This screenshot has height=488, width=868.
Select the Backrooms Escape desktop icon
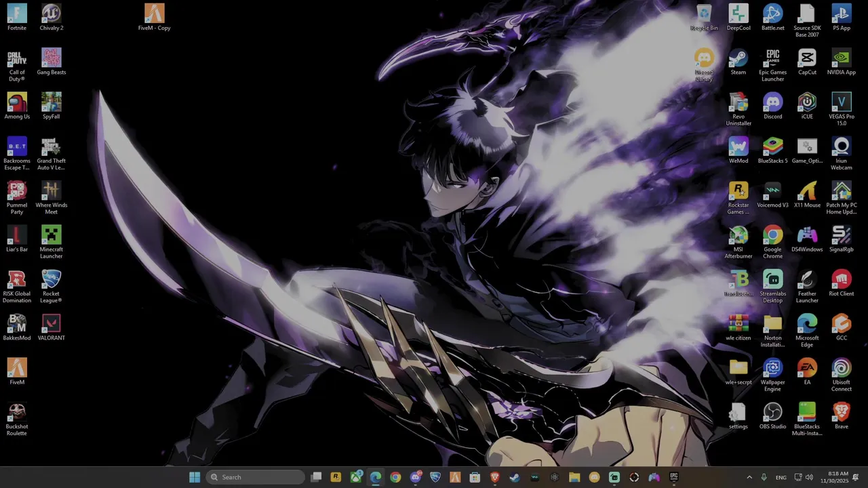(17, 154)
